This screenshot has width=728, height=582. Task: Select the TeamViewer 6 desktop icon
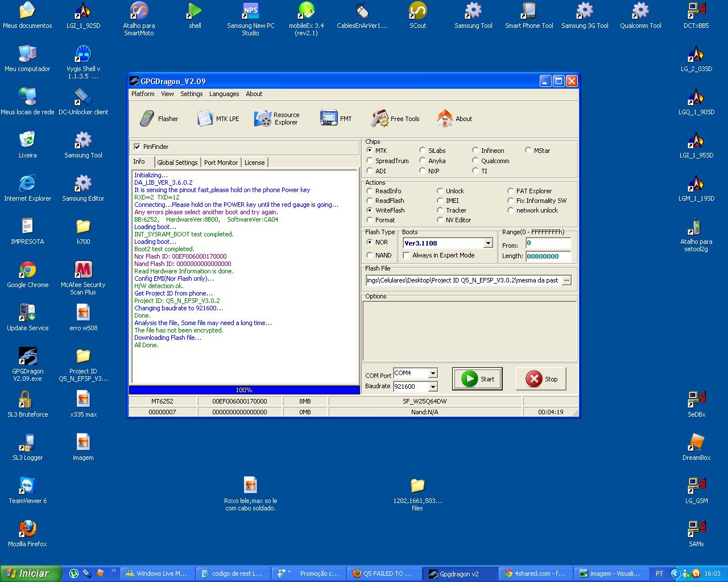point(27,490)
